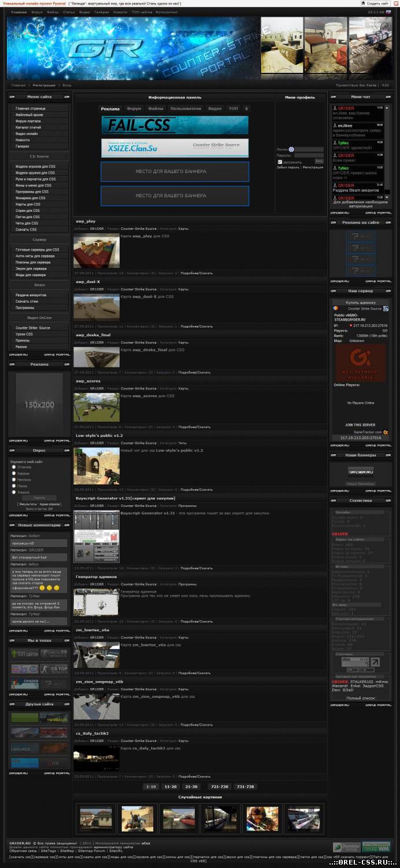Click the «Вход» submit button in mini-profile

(319, 161)
